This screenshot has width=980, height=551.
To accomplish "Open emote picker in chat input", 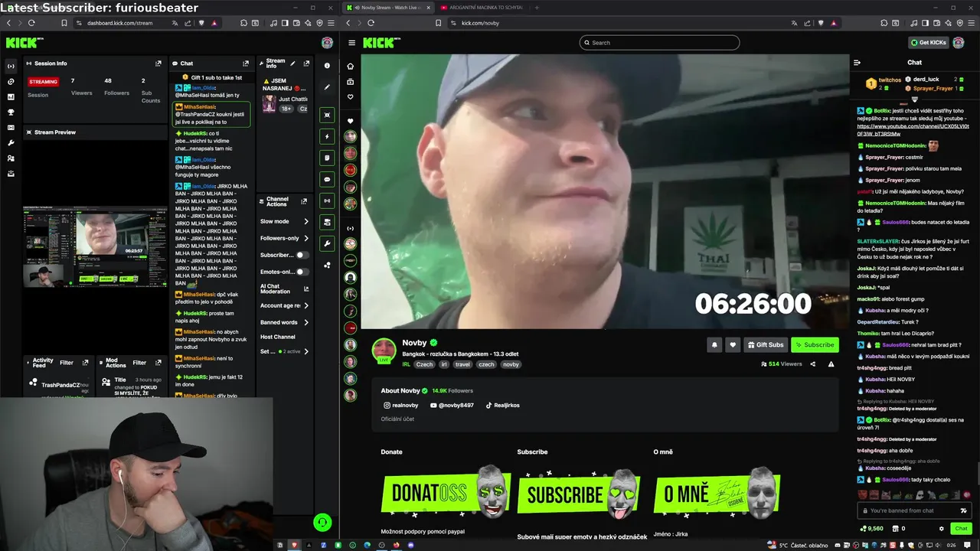I will coord(963,510).
